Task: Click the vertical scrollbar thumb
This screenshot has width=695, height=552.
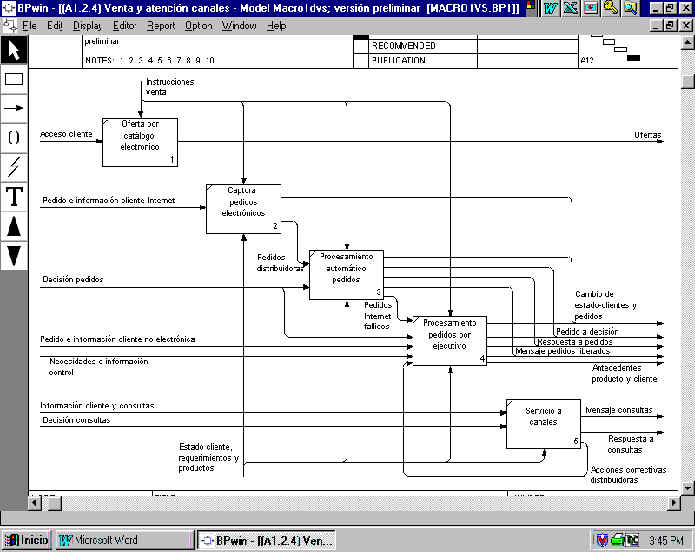Action: click(x=687, y=82)
